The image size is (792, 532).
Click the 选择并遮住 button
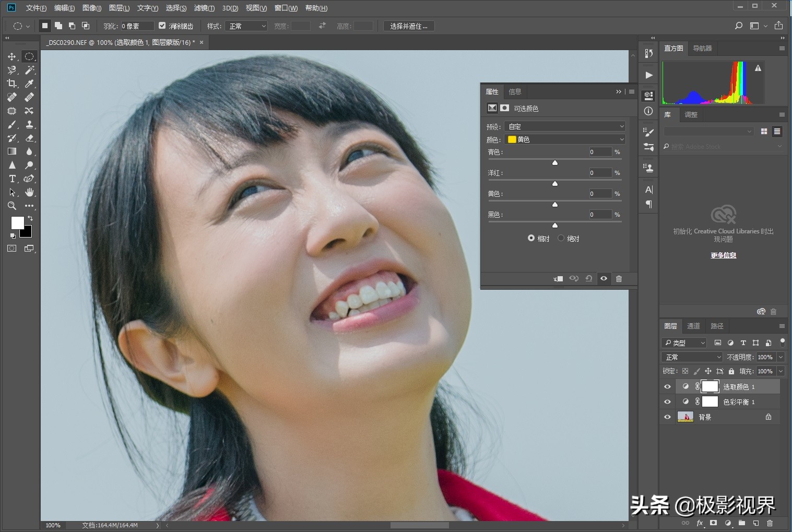(409, 26)
